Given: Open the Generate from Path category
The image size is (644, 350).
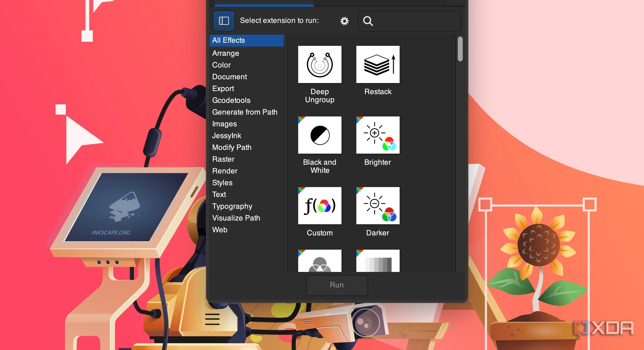Looking at the screenshot, I should point(245,112).
